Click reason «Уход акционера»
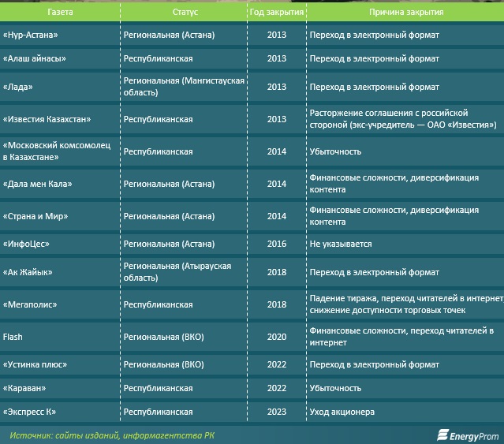504x444 pixels. (342, 412)
